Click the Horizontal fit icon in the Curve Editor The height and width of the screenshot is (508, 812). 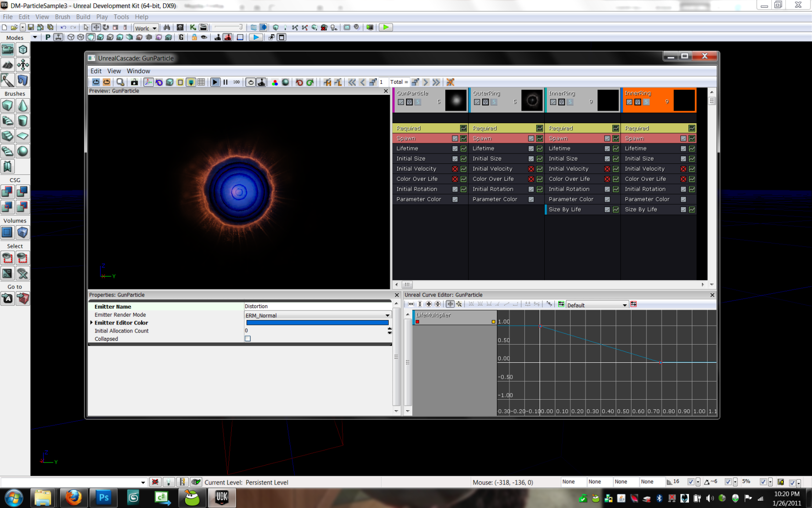tap(411, 304)
